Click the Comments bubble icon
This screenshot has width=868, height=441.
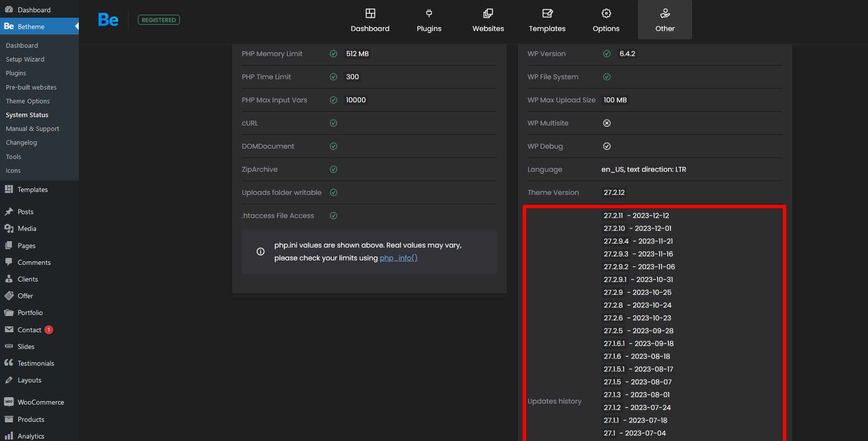point(9,262)
